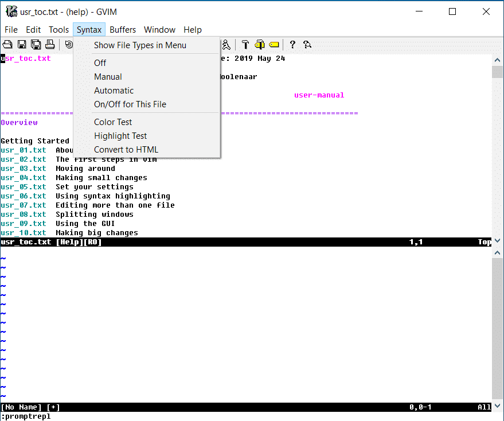Click help window scrollbar down arrow

(x=497, y=241)
